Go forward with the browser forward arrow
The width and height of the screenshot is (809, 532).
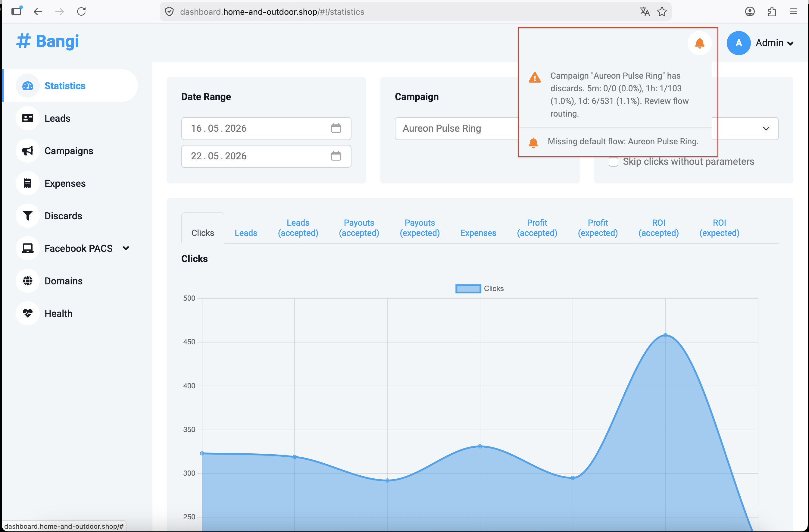(x=60, y=12)
